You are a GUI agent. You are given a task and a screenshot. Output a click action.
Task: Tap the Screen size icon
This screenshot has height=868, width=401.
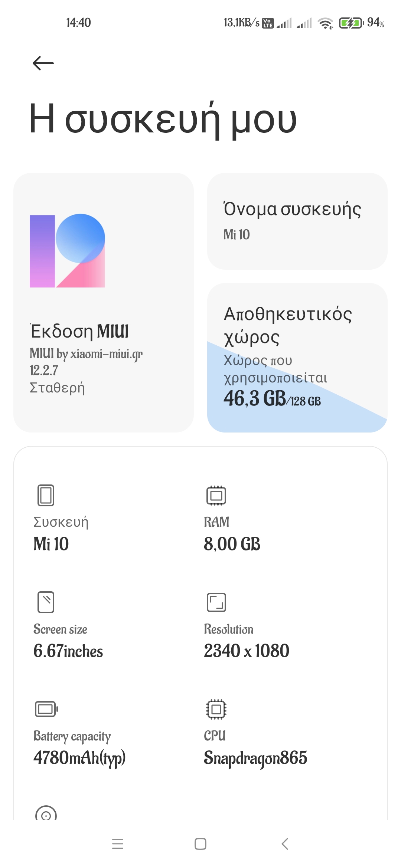point(46,602)
